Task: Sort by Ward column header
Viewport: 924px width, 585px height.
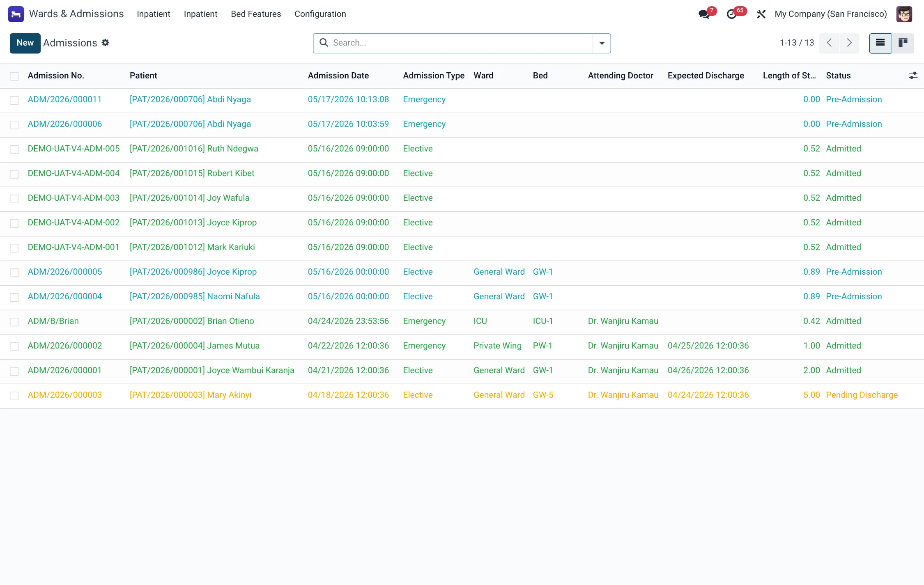Action: click(483, 76)
